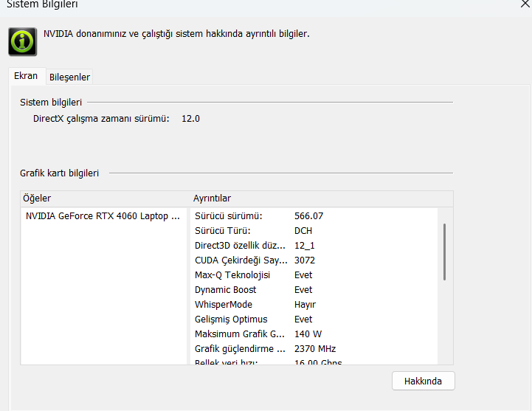Click the Hayır value for WhisperMode

coord(305,305)
